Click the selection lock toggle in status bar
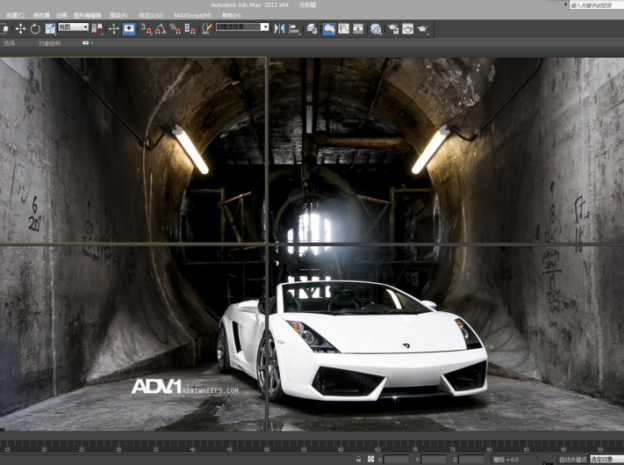The image size is (624, 465). (x=358, y=459)
